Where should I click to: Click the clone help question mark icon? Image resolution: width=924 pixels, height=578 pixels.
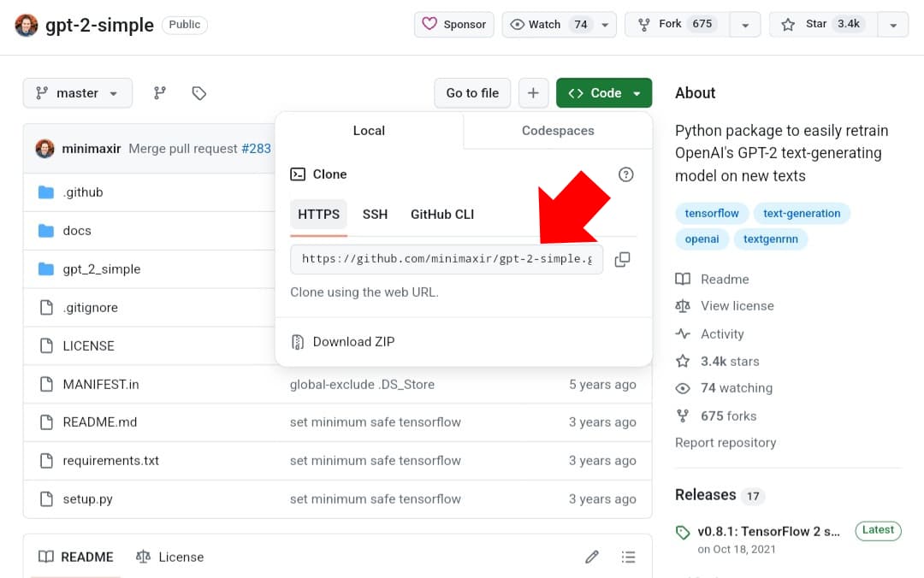pos(625,174)
